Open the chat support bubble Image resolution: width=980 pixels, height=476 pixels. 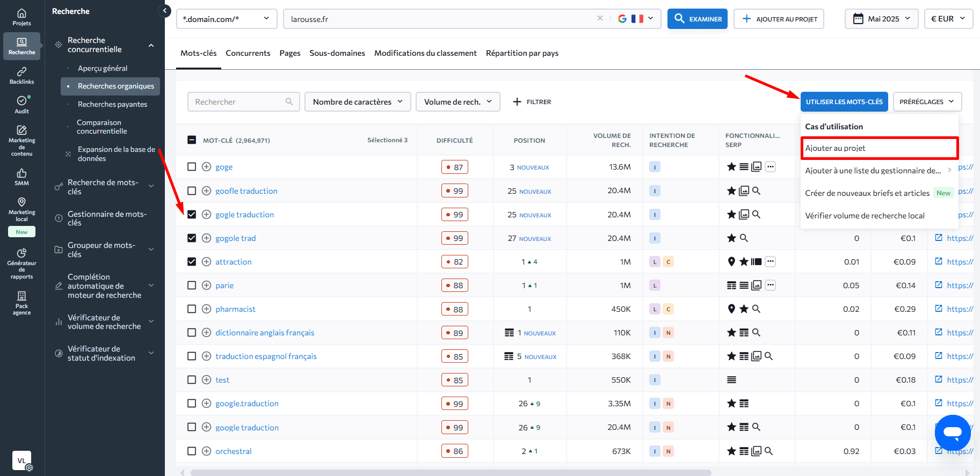(x=953, y=433)
